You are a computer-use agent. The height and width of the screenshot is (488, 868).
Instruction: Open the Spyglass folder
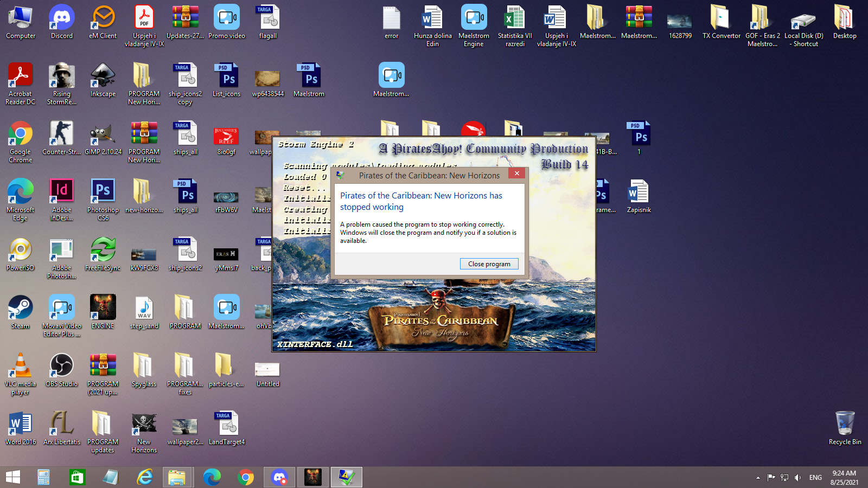[144, 370]
